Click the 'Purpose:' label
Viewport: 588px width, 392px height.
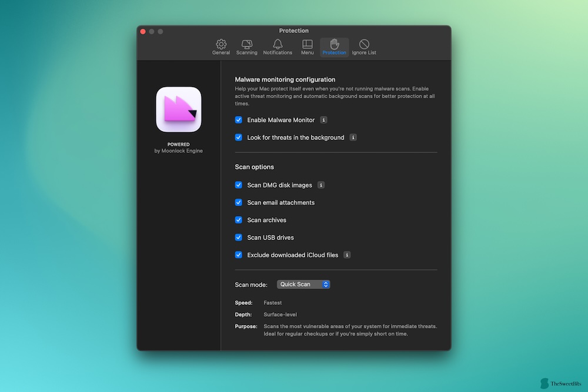tap(246, 326)
